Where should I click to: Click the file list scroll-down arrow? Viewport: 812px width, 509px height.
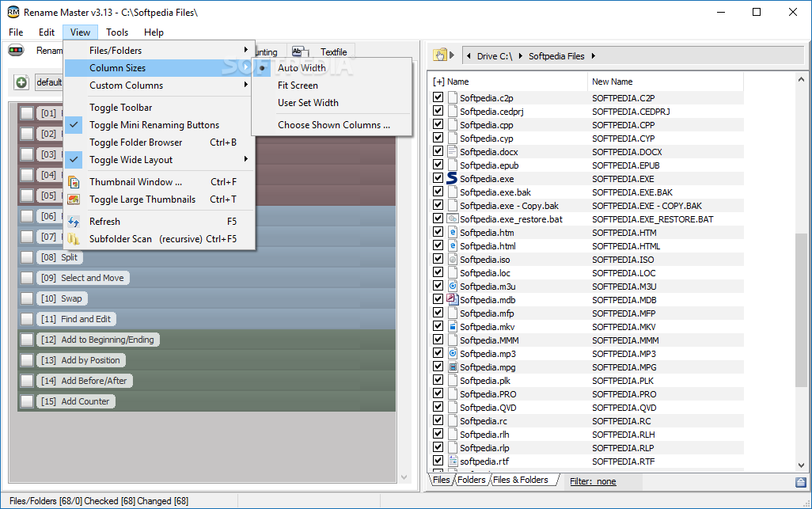coord(801,465)
